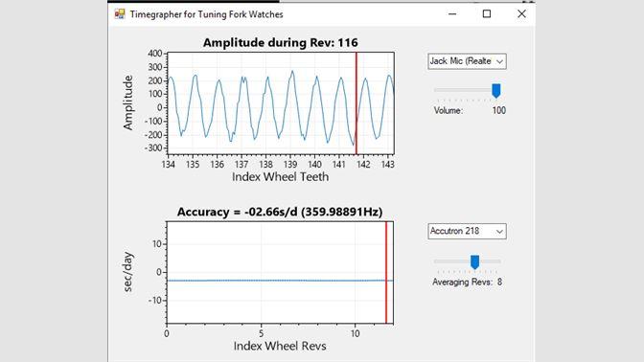The image size is (644, 362).
Task: Click the volume value '100'
Action: coord(499,110)
